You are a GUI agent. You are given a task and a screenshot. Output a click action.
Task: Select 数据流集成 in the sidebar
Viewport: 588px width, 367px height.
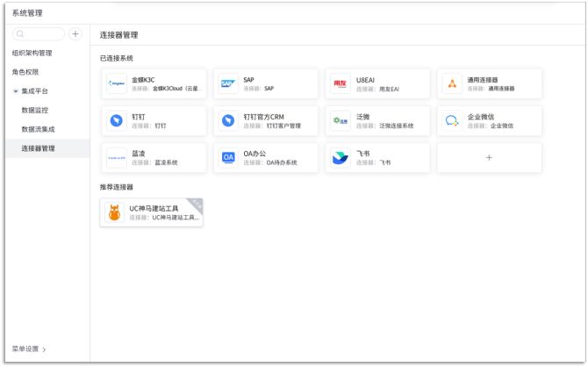coord(39,129)
